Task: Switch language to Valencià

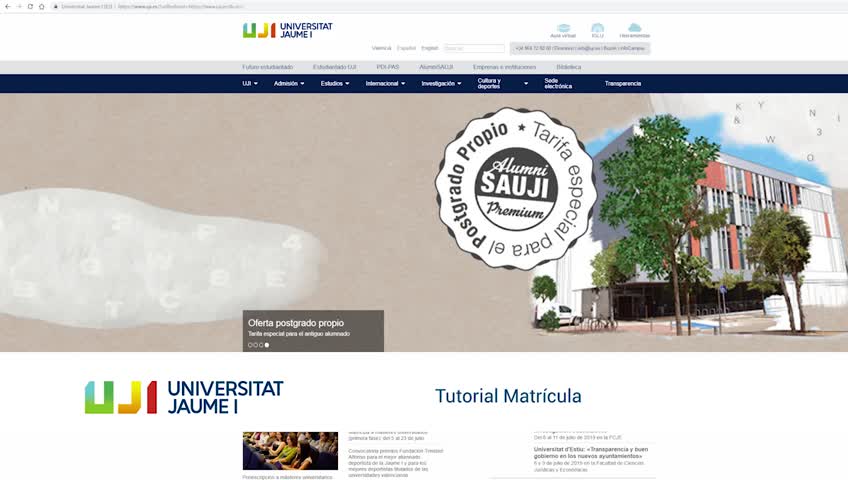Action: 381,48
